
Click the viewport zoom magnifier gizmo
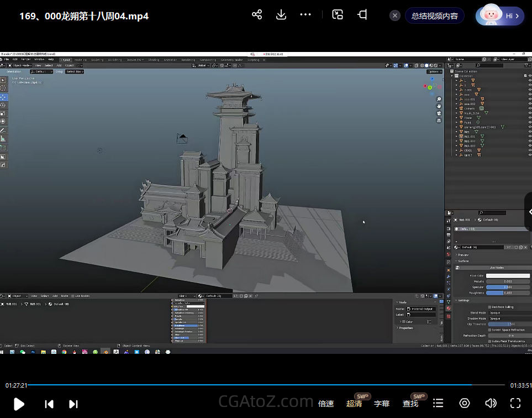[x=439, y=98]
